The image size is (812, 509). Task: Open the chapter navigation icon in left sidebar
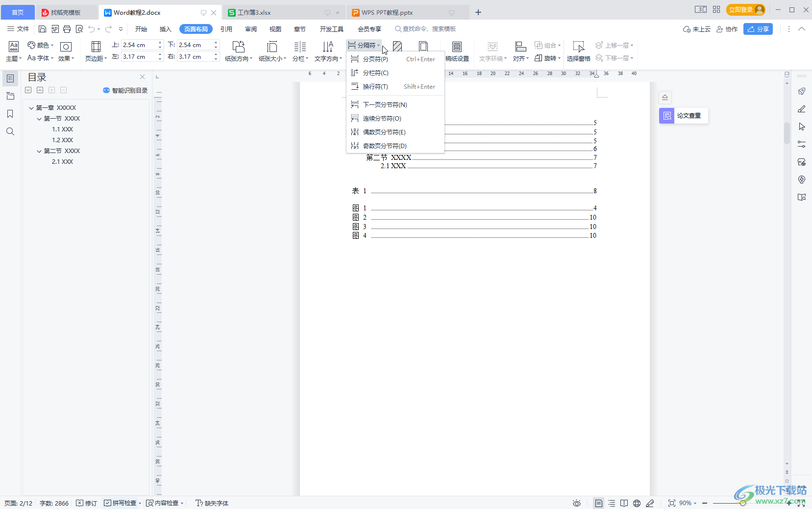pos(10,96)
